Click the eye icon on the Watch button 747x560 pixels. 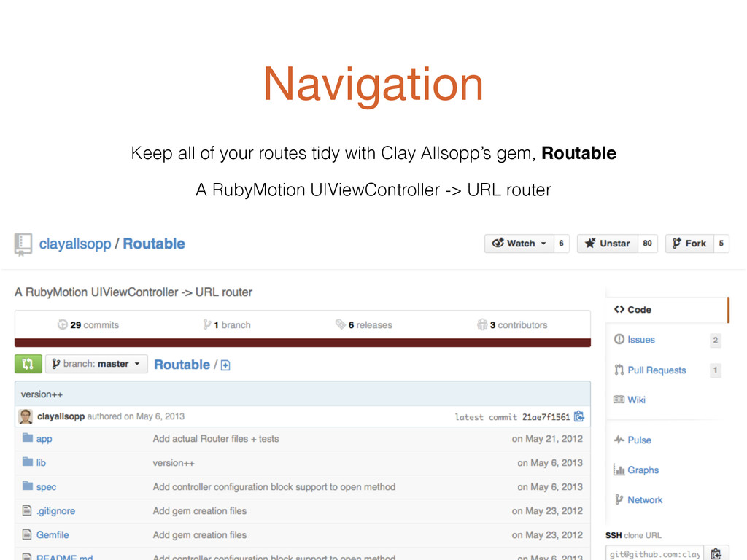(x=498, y=243)
